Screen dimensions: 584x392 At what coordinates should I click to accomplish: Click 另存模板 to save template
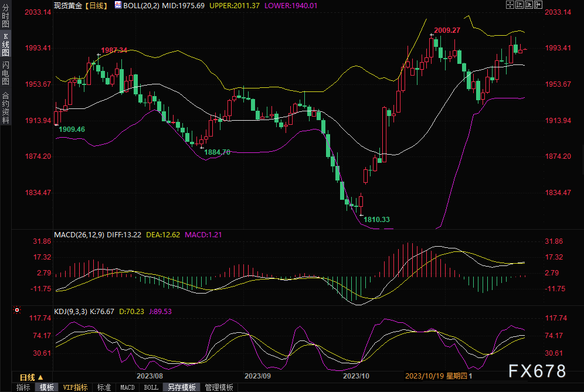click(182, 387)
